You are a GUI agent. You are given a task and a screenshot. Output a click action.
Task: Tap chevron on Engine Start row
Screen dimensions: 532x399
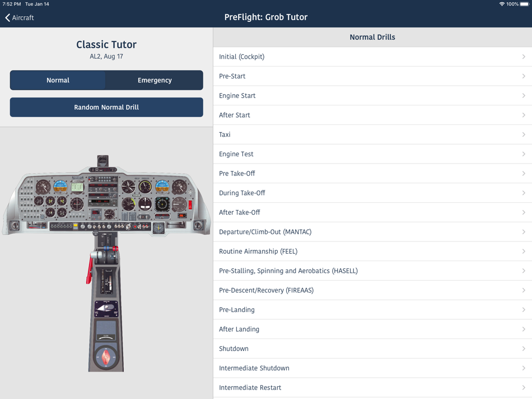524,96
